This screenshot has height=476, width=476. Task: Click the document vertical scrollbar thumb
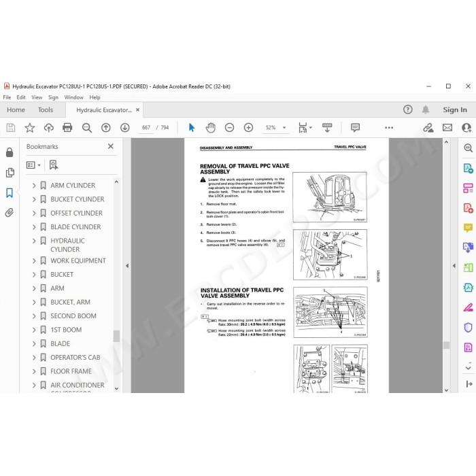(446, 345)
